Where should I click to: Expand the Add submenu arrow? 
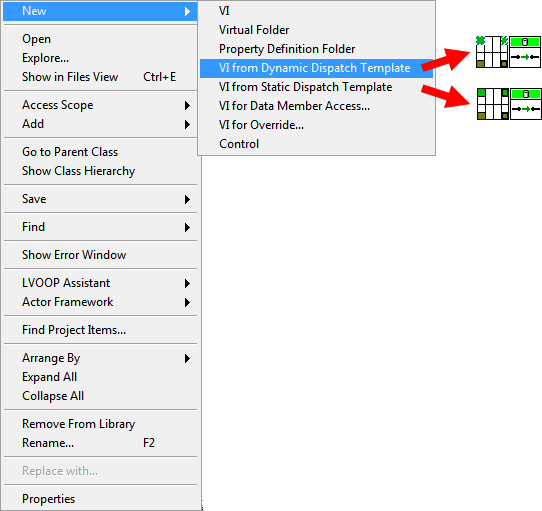pyautogui.click(x=187, y=124)
